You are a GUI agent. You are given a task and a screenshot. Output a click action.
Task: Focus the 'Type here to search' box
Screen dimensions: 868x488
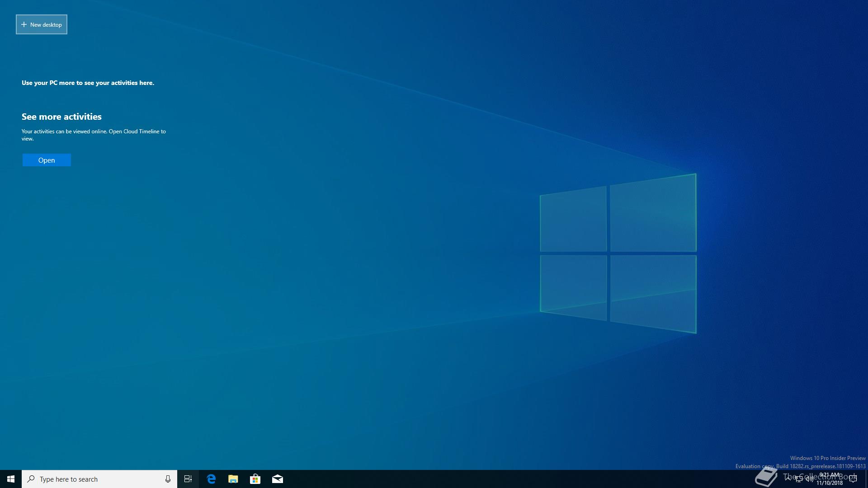coord(99,479)
